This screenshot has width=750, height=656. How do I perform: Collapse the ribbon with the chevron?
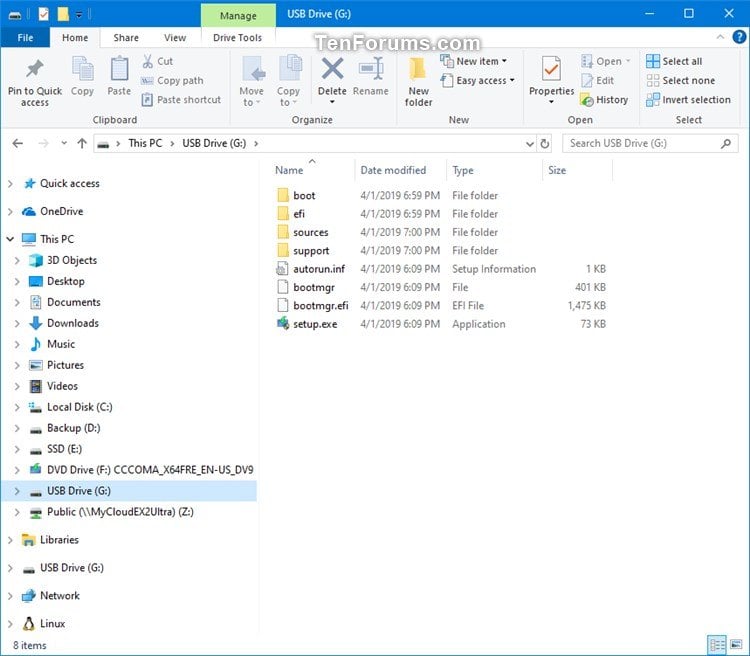click(720, 37)
